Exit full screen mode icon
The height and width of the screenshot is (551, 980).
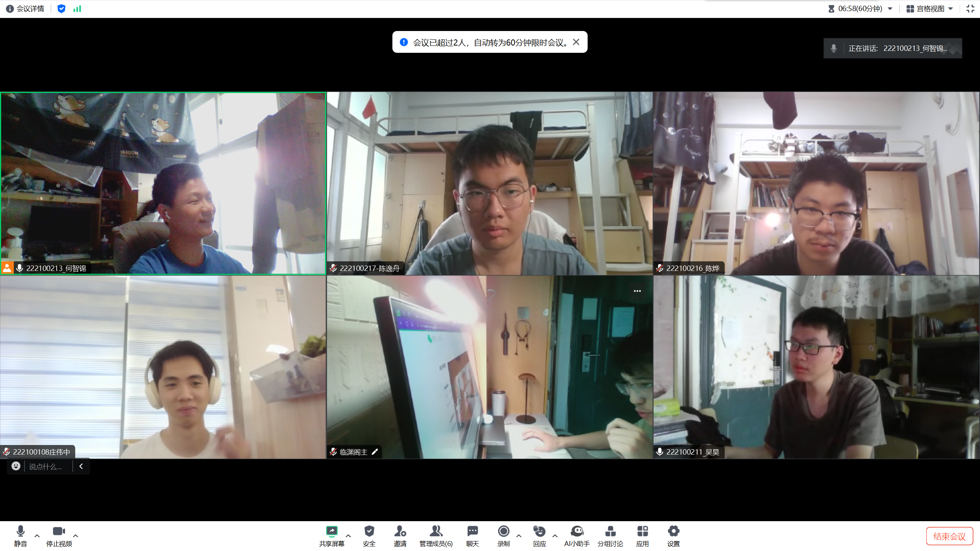click(x=970, y=8)
